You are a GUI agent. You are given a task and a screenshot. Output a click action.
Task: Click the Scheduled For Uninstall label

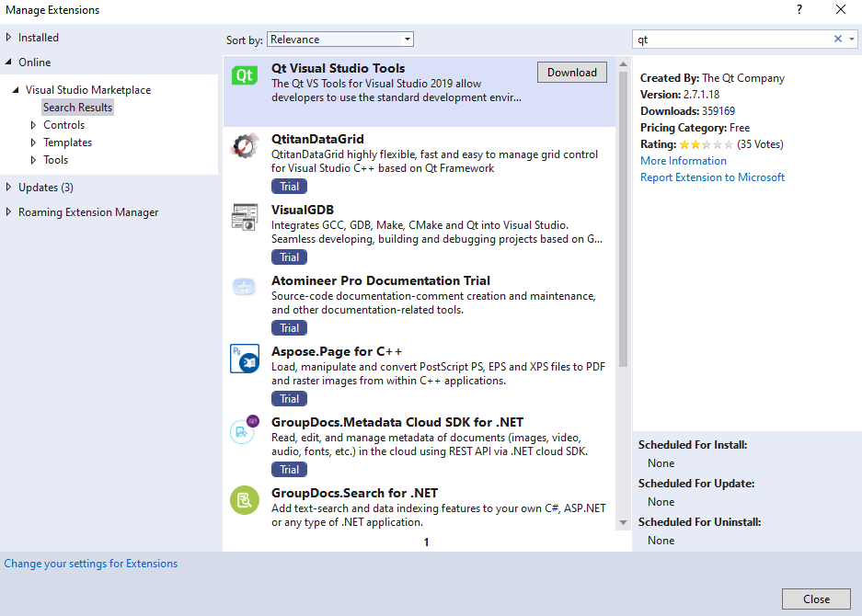click(700, 522)
